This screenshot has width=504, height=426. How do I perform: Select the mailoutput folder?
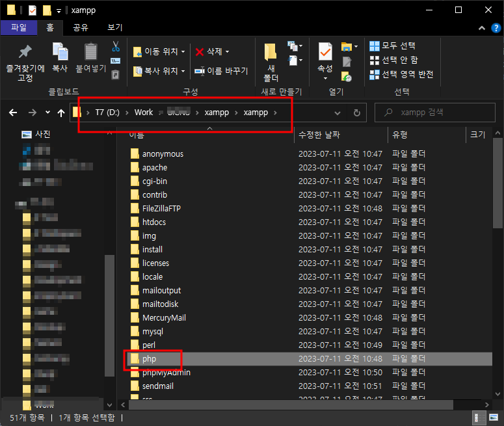pos(155,290)
